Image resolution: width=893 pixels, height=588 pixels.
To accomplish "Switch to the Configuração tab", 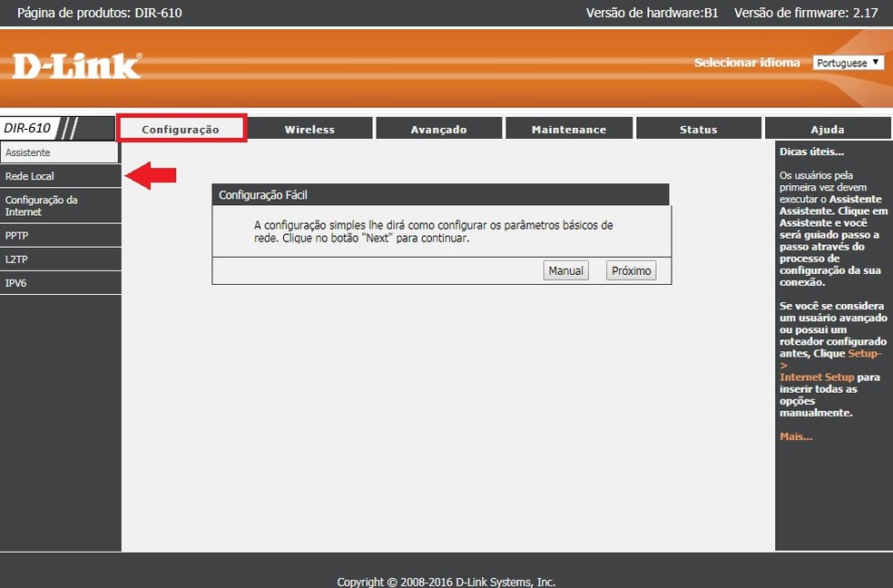I will 182,129.
